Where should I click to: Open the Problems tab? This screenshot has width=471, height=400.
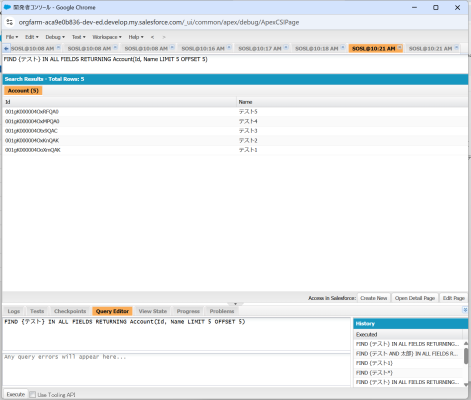pyautogui.click(x=222, y=311)
